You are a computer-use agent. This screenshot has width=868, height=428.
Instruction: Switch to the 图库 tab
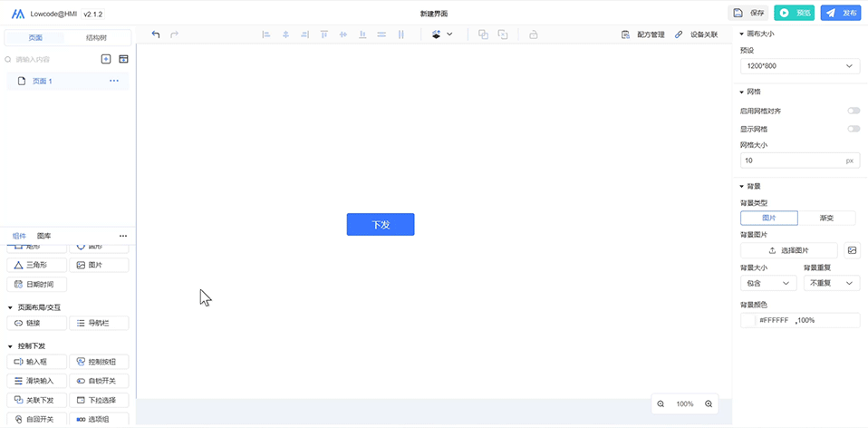click(x=43, y=236)
